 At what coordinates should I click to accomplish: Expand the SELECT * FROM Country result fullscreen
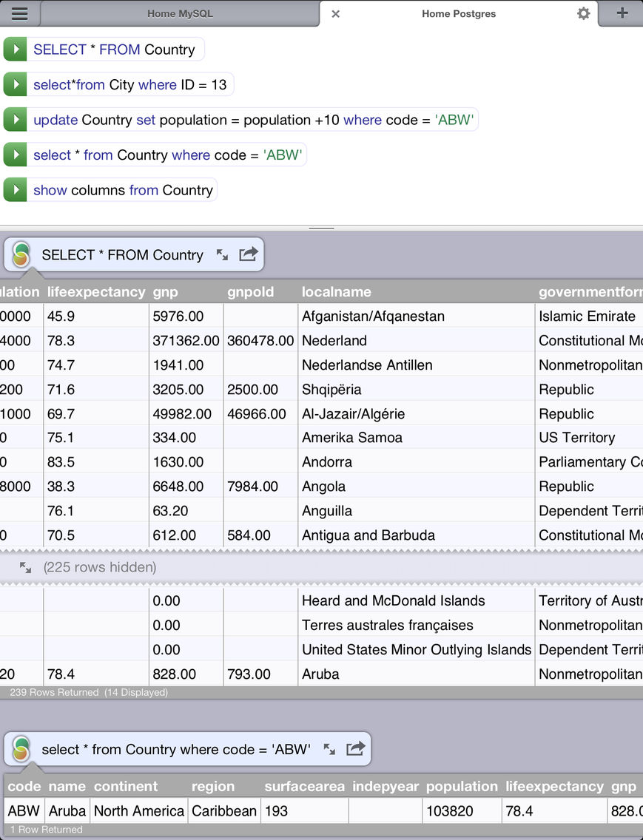click(x=222, y=254)
